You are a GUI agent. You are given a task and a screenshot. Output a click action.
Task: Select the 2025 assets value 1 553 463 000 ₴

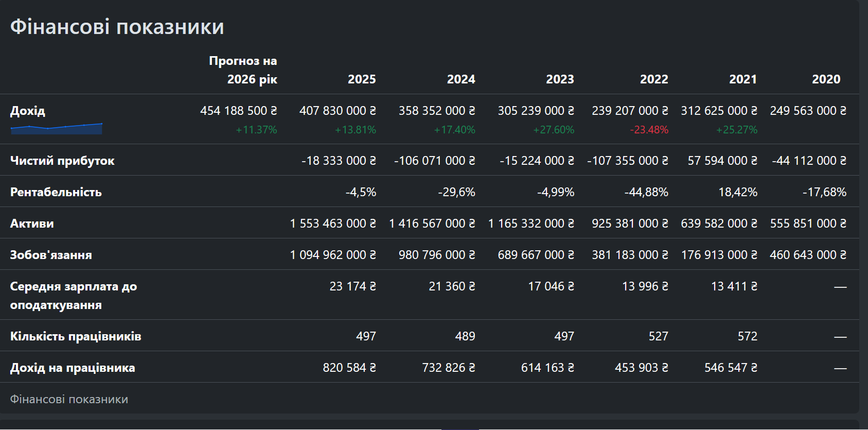[333, 223]
